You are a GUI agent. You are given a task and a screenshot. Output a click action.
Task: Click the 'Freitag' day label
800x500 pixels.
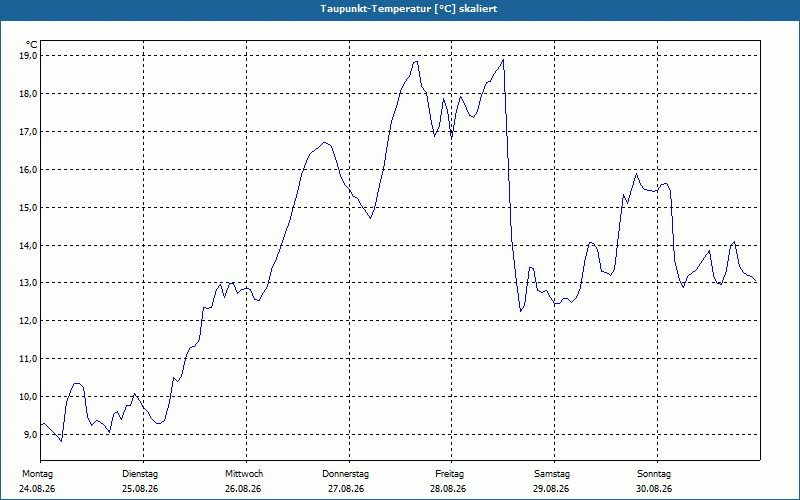click(449, 474)
